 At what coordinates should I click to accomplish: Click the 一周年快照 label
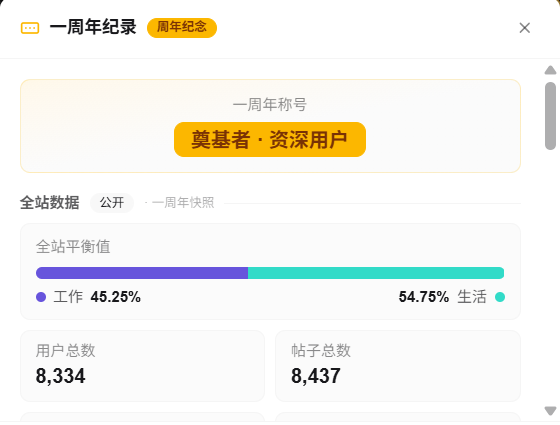(x=183, y=202)
